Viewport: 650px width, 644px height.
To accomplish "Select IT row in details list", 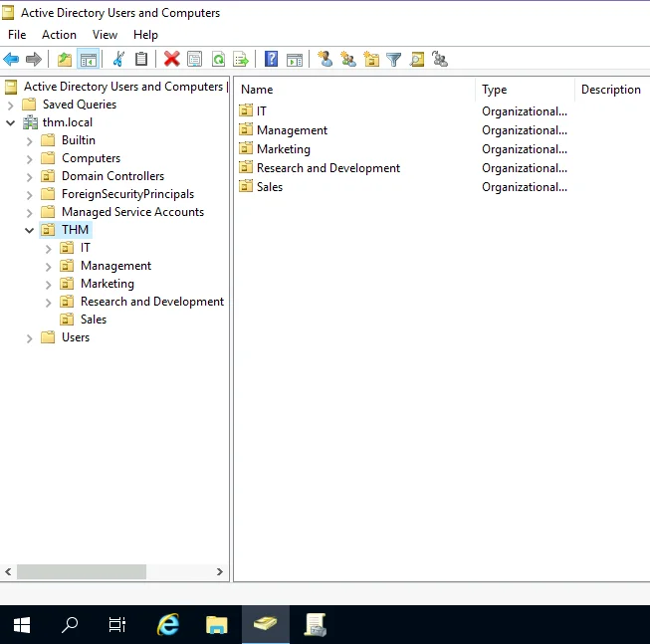I will tap(261, 111).
